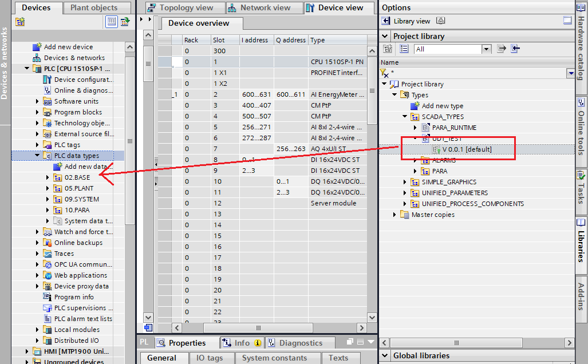588x364 pixels.
Task: Click zoom icon at bottom-left of device overview
Action: point(148,327)
